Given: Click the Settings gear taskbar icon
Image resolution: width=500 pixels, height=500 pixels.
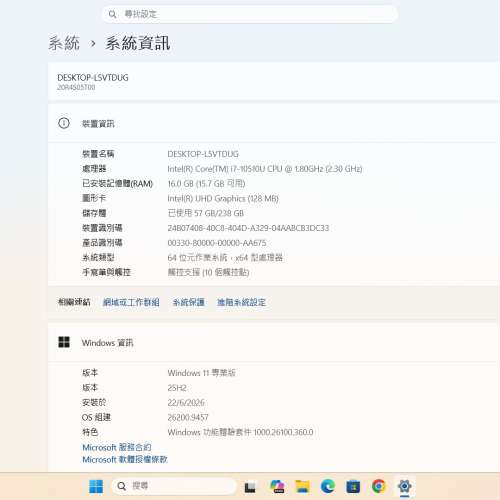Looking at the screenshot, I should [x=405, y=486].
